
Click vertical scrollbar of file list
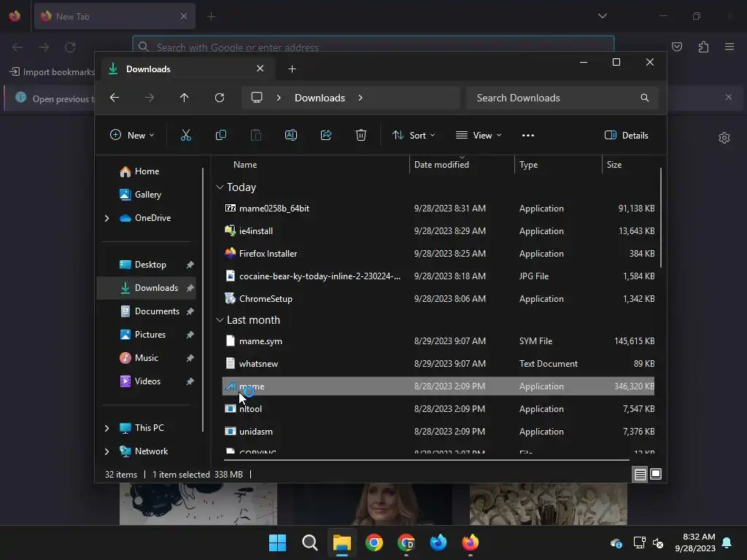[x=661, y=217]
